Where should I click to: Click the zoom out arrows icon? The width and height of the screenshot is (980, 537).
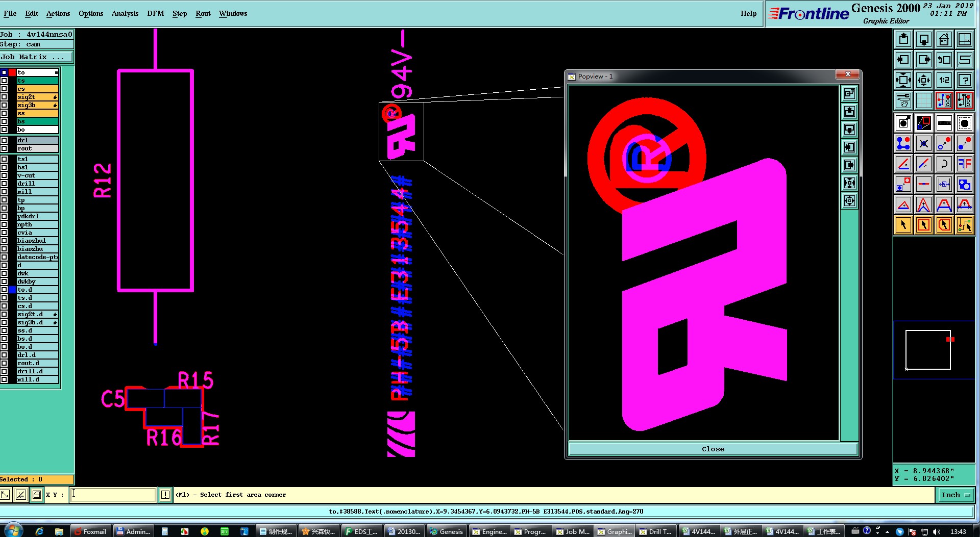pyautogui.click(x=924, y=80)
